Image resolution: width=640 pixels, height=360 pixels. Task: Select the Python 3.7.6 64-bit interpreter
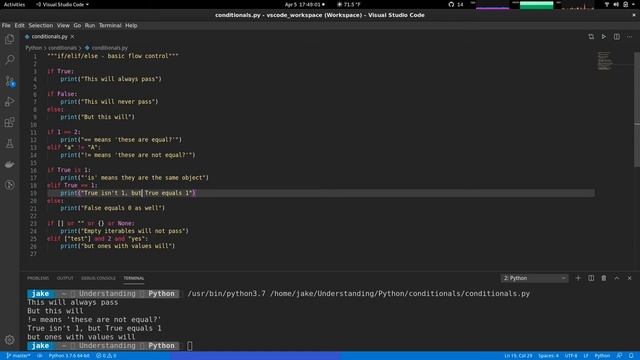click(x=69, y=356)
